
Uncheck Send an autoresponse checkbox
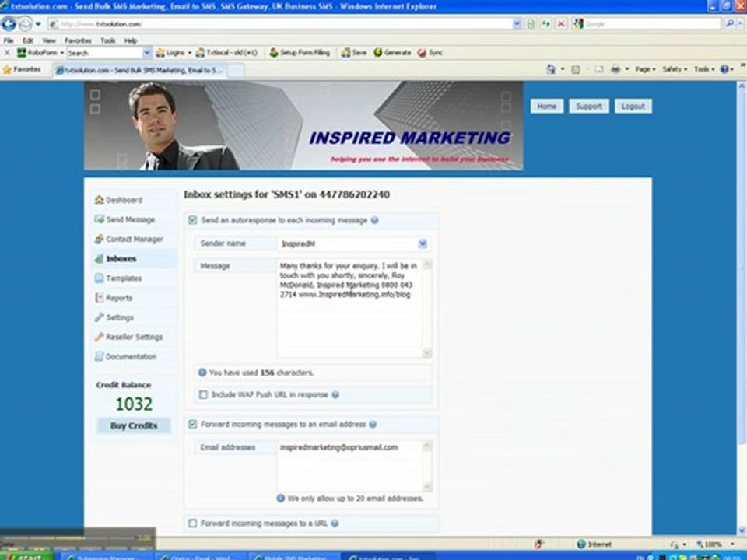pyautogui.click(x=192, y=220)
